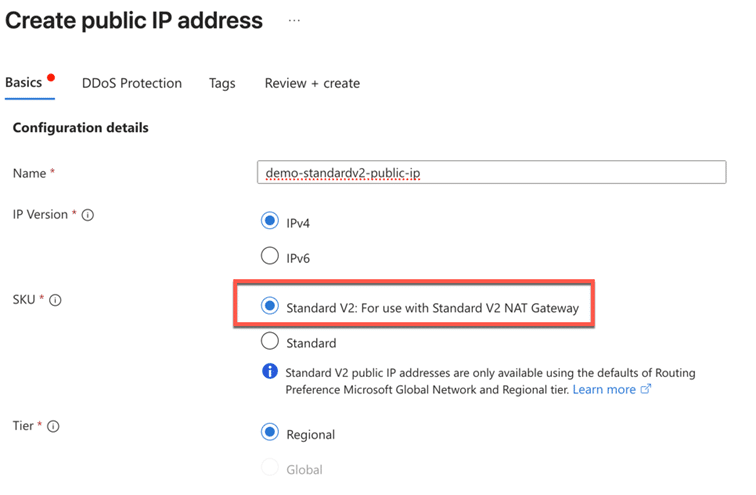Image resolution: width=756 pixels, height=495 pixels.
Task: Select the IPv6 radio button
Action: [269, 256]
